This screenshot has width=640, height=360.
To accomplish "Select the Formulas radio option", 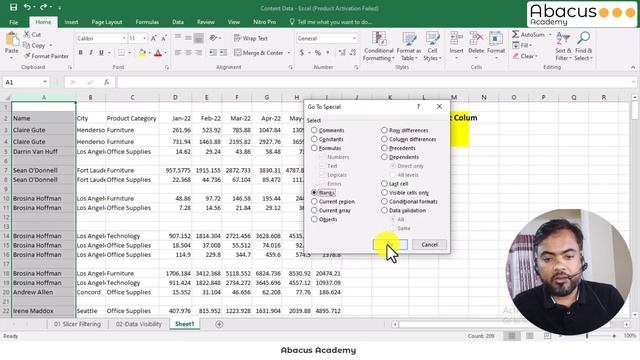I will click(x=314, y=148).
